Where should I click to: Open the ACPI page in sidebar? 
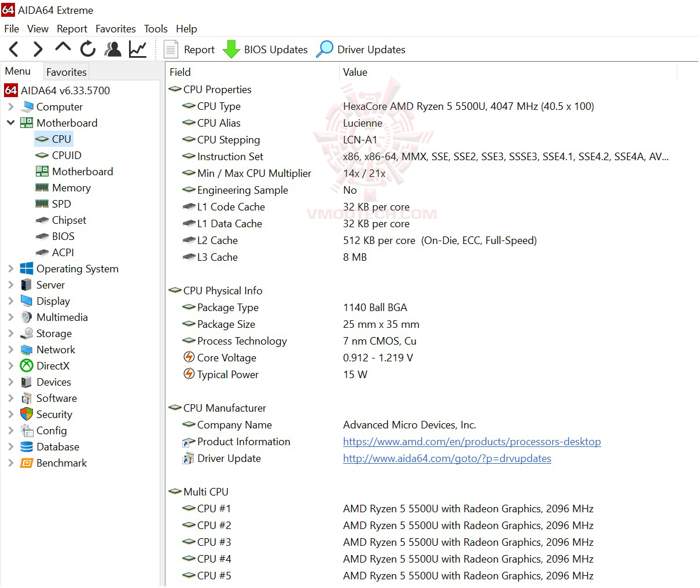click(55, 252)
